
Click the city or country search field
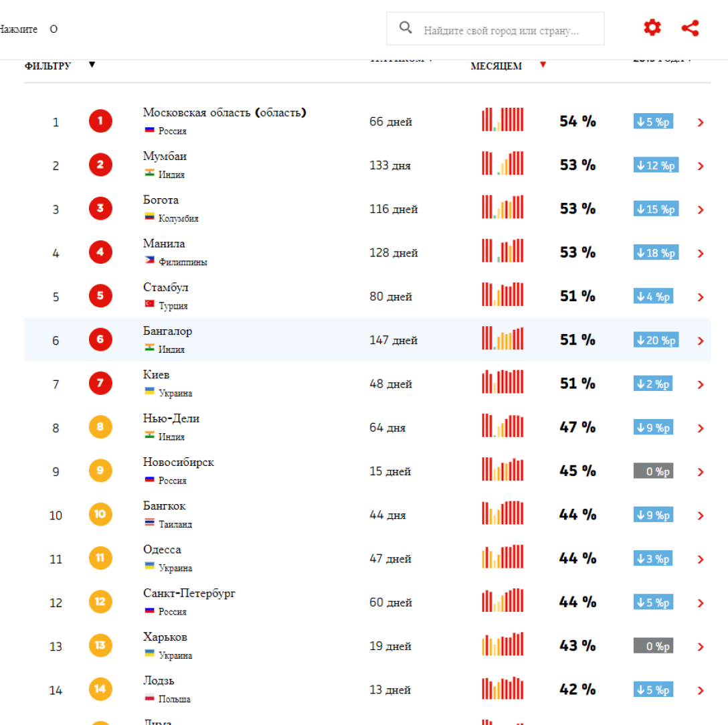[502, 31]
